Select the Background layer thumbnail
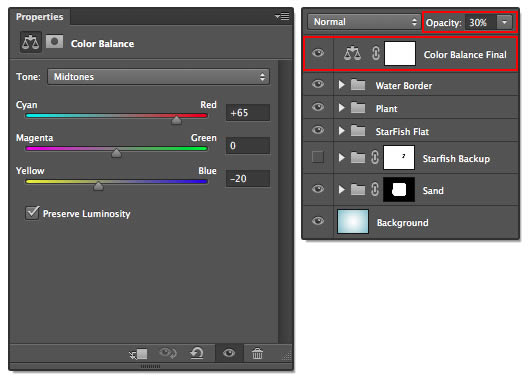This screenshot has width=530, height=380. tap(353, 221)
